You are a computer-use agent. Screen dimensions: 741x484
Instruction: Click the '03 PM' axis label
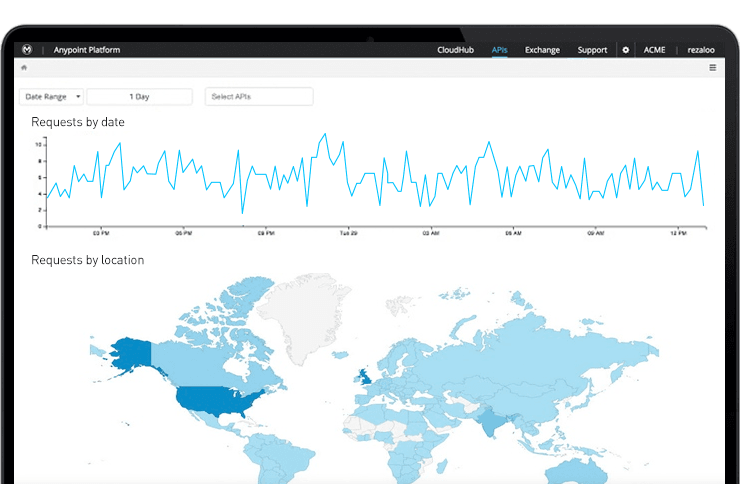click(101, 233)
